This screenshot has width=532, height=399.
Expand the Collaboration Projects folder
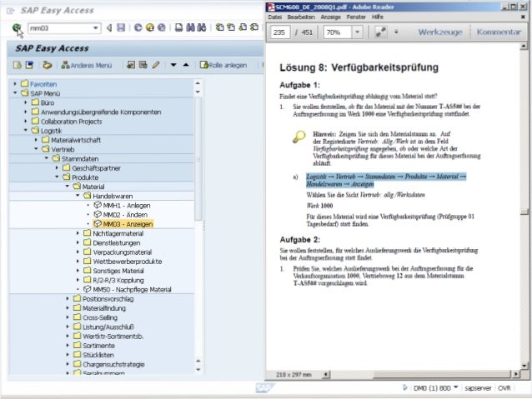[26, 121]
